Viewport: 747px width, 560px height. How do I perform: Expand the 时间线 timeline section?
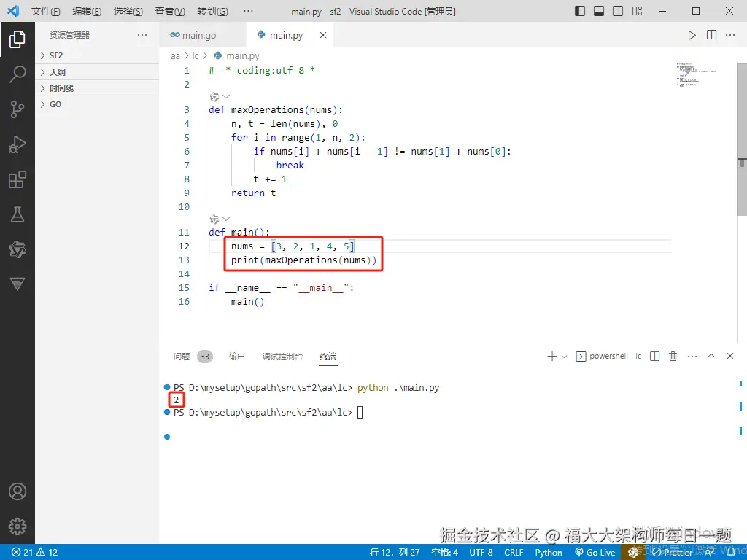tap(97, 88)
